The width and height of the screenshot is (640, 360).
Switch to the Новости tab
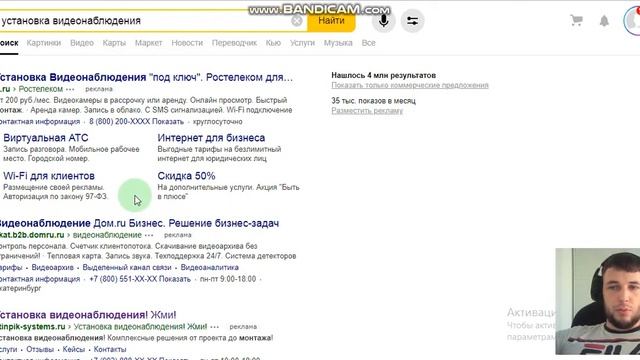pos(187,43)
